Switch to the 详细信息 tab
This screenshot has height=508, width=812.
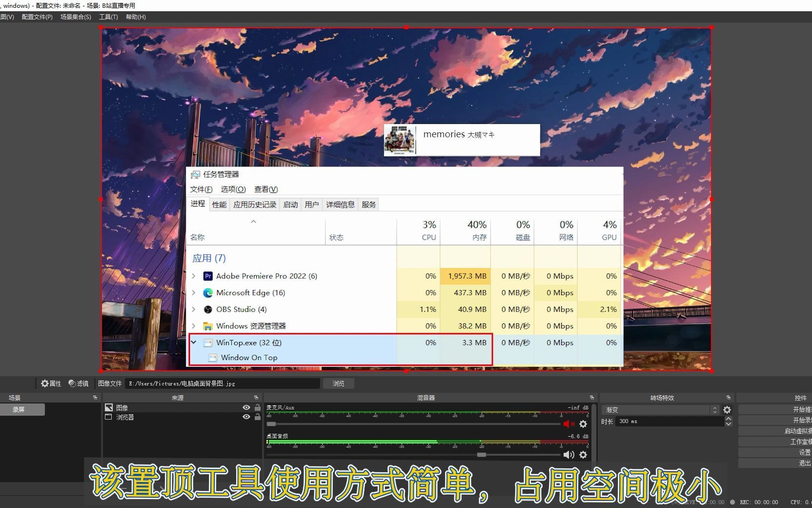(340, 205)
